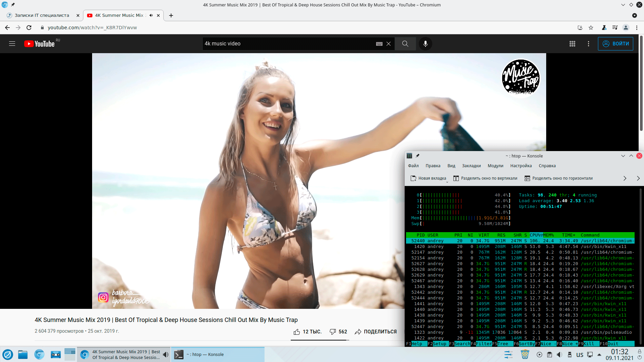
Task: Go to the YouTube home logo
Action: (39, 44)
